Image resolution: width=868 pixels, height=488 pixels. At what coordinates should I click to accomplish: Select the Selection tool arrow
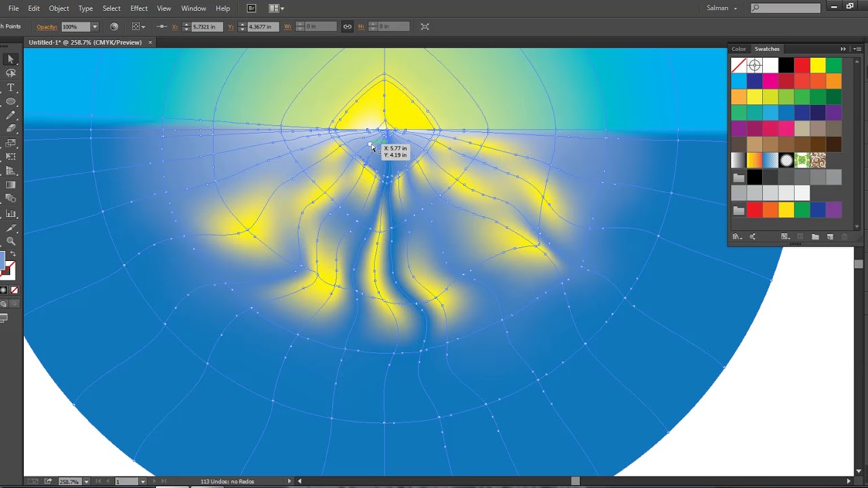coord(10,60)
